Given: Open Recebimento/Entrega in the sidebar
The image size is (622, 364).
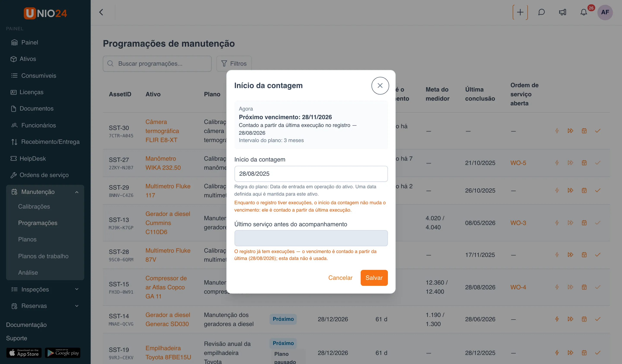Looking at the screenshot, I should [x=45, y=142].
